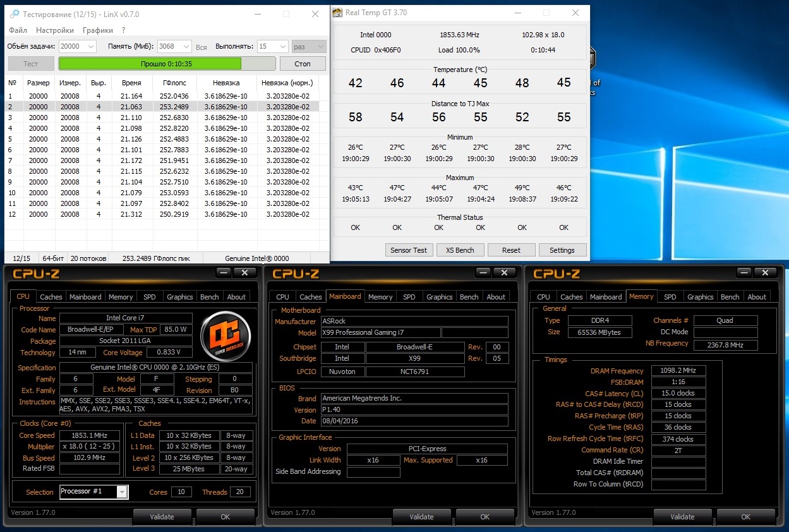The image size is (789, 532).
Task: Click the 1853.63 MHz reading in Real Temp
Action: tap(460, 35)
